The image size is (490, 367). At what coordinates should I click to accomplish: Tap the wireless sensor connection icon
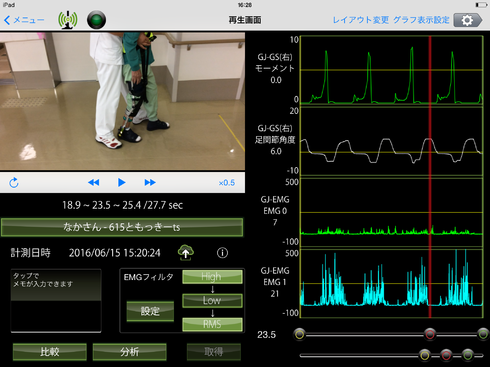pyautogui.click(x=68, y=20)
